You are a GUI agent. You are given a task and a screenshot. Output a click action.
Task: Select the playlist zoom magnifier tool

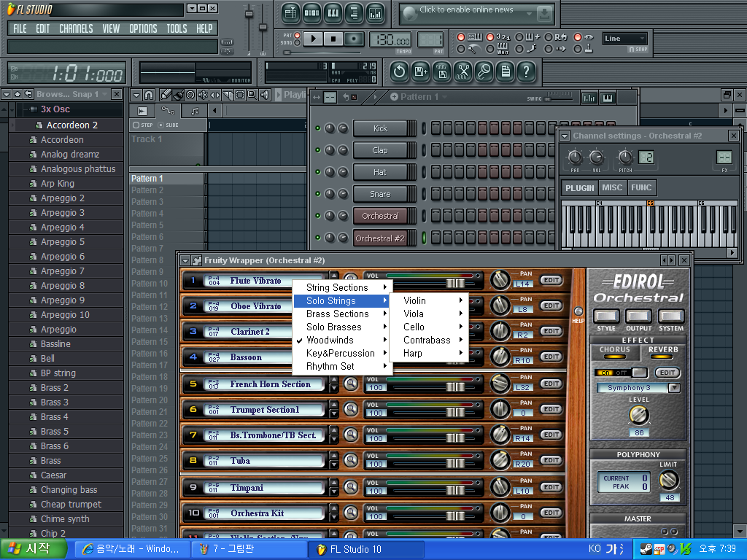[x=252, y=95]
